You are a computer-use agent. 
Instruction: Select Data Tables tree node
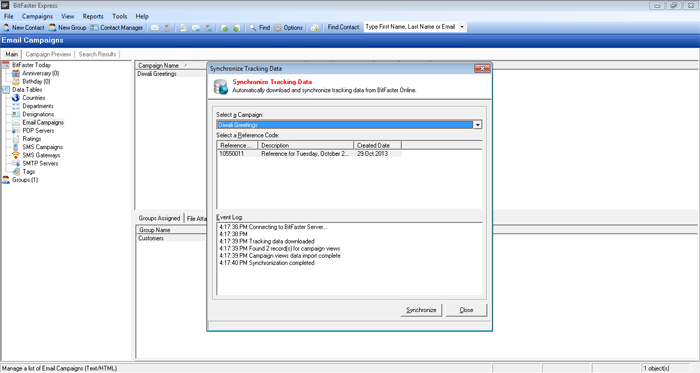coord(27,90)
